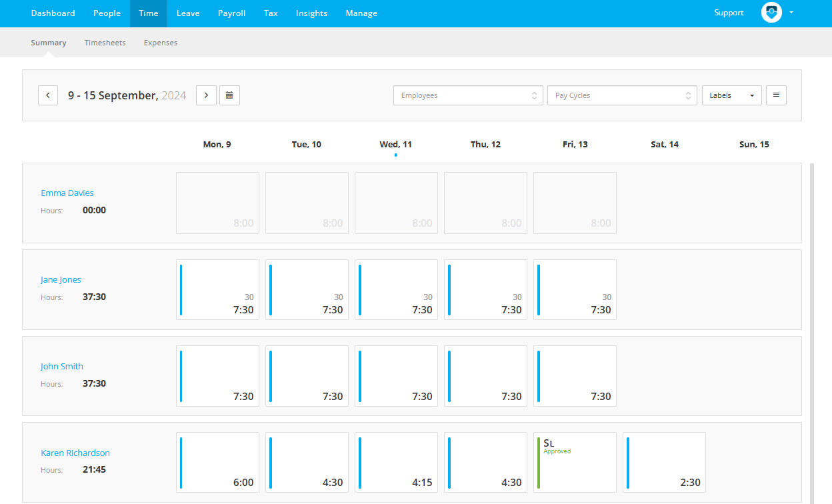
Task: Click the vertical page scrollbar
Action: (811, 333)
